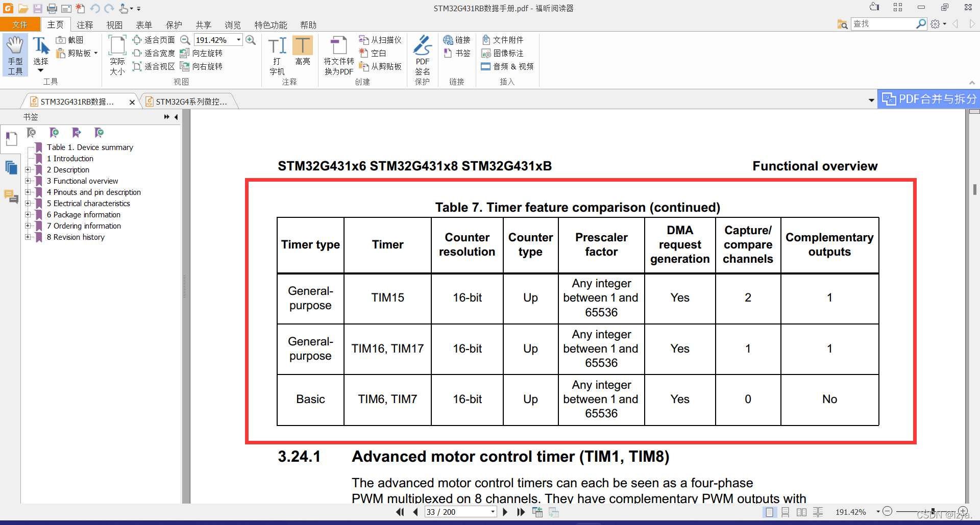Image resolution: width=980 pixels, height=525 pixels.
Task: Switch to the Protect (保护) ribbon tab
Action: [174, 24]
